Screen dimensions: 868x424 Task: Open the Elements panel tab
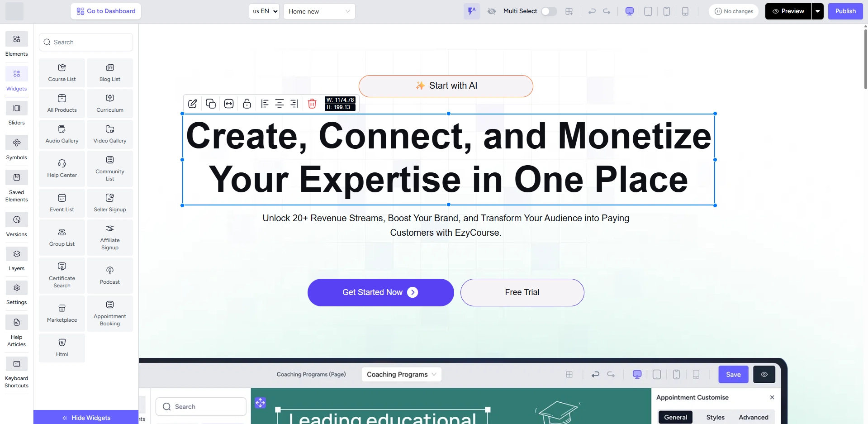point(17,44)
